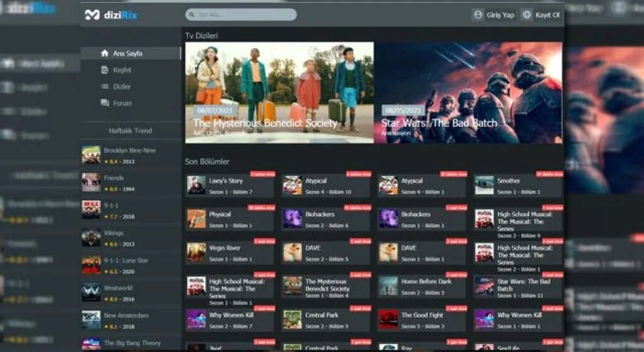The width and height of the screenshot is (644, 352).
Task: Click the diziRix logo icon
Action: click(x=92, y=14)
